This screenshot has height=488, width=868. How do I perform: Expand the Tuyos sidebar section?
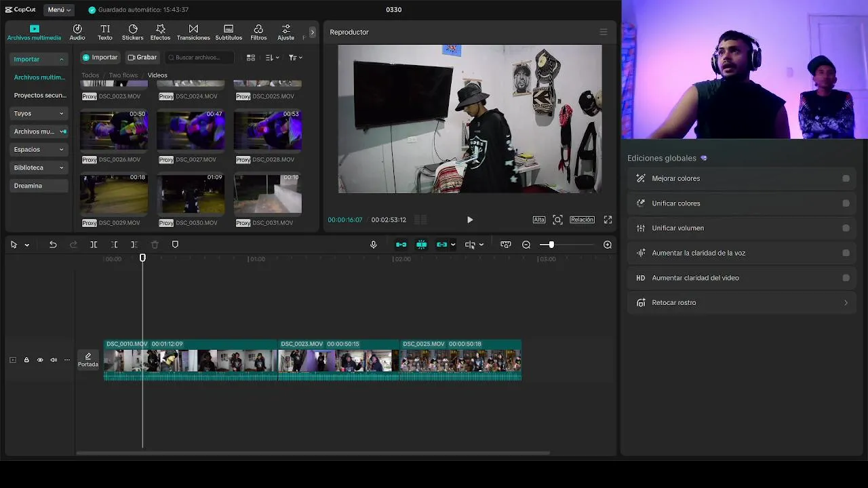39,113
